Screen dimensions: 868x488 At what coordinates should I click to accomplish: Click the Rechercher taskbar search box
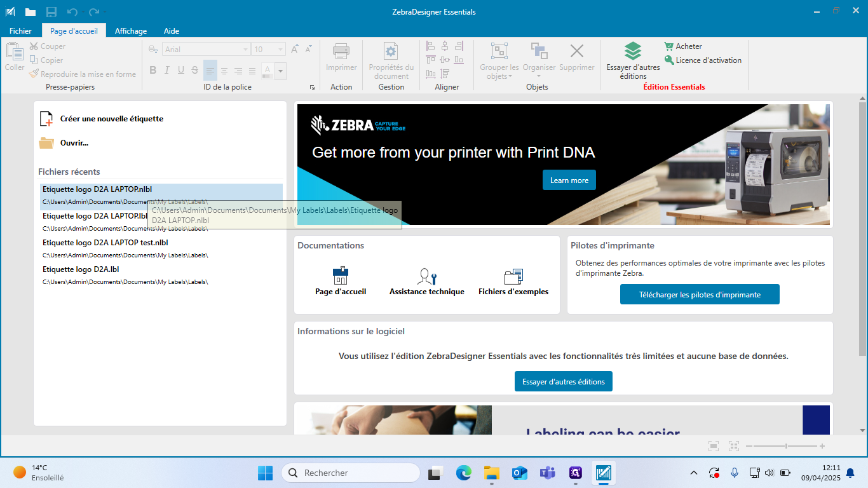pos(351,473)
